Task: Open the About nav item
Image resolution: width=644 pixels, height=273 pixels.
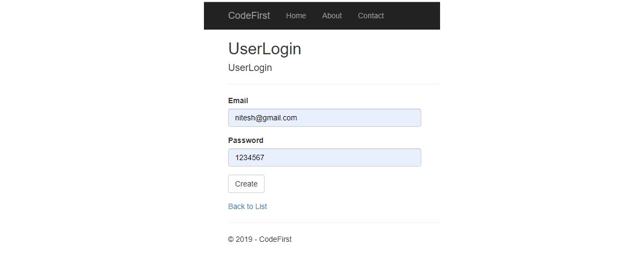Action: [332, 16]
